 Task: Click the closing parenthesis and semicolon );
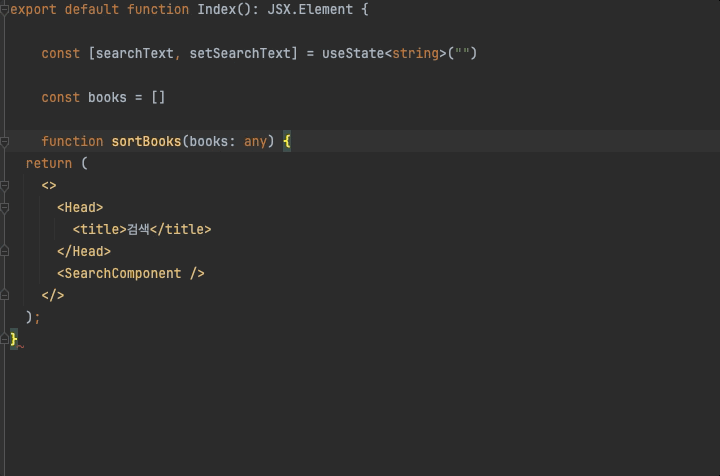pos(33,318)
